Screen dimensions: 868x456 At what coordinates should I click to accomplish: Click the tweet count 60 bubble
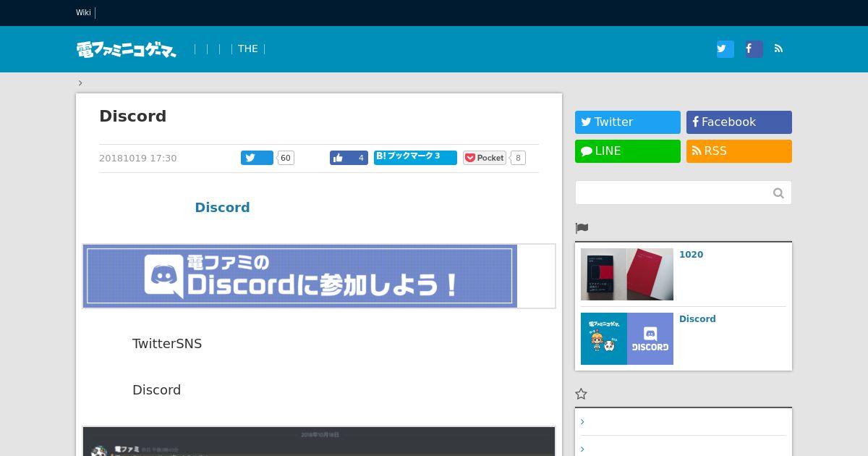286,158
